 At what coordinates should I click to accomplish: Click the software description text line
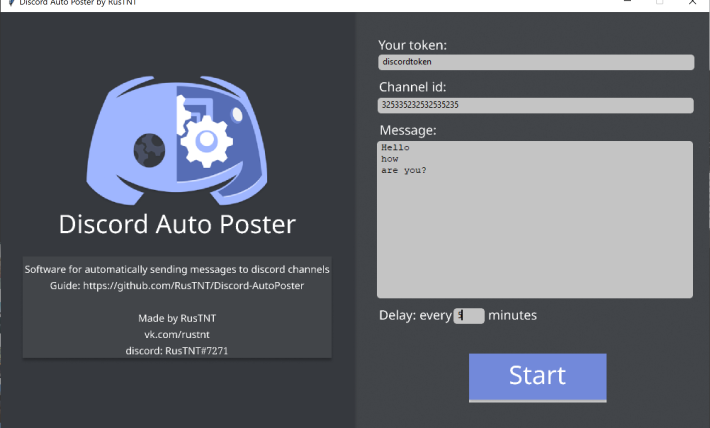point(177,269)
